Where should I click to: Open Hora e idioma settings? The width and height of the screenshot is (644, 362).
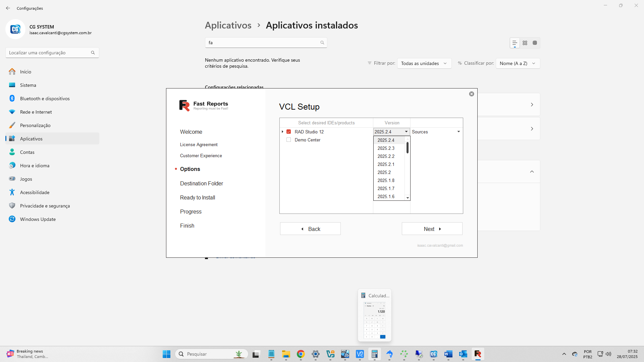[52, 166]
